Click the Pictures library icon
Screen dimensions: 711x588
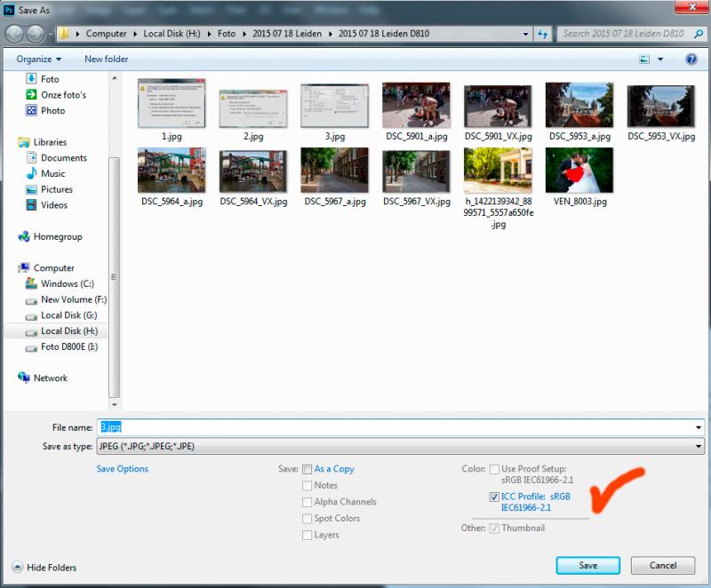(31, 189)
